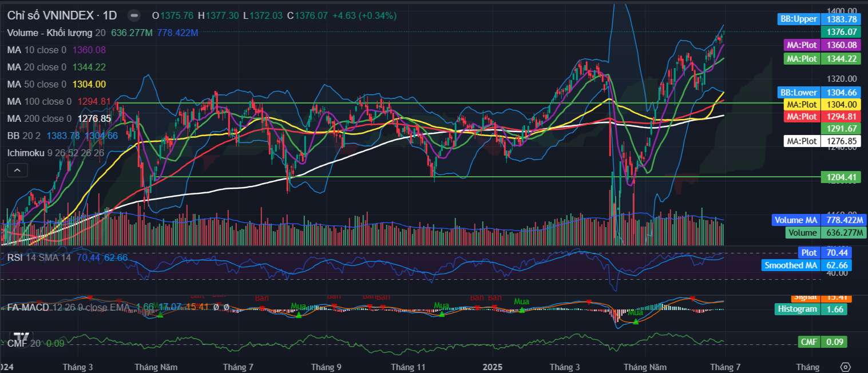The image size is (868, 373).
Task: Select the MA 10 close indicator legend
Action: tap(37, 50)
